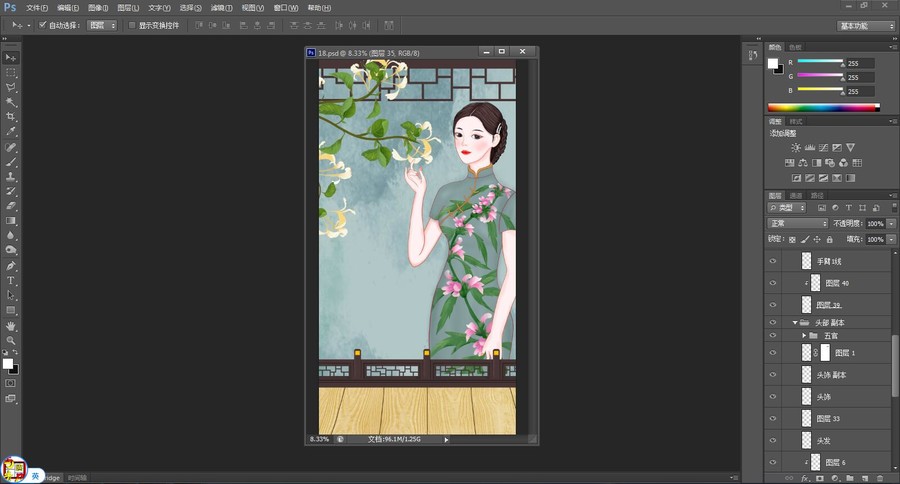
Task: Switch to the 通道 tab
Action: click(796, 195)
